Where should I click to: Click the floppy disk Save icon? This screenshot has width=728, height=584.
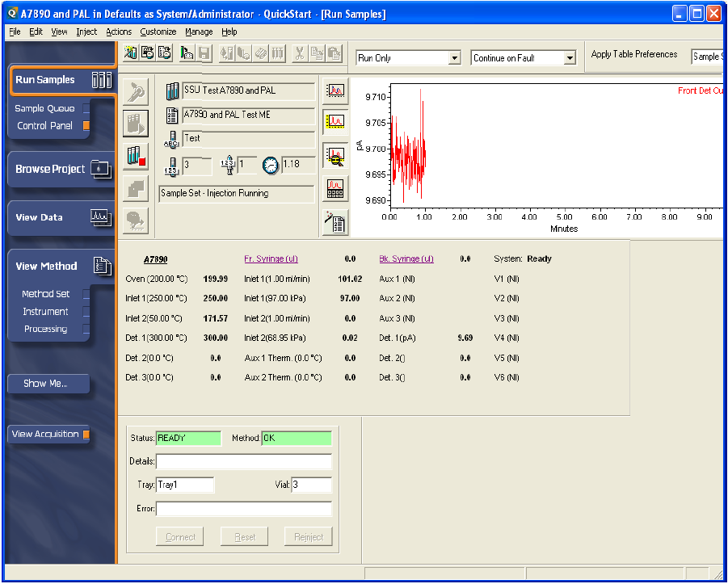204,53
